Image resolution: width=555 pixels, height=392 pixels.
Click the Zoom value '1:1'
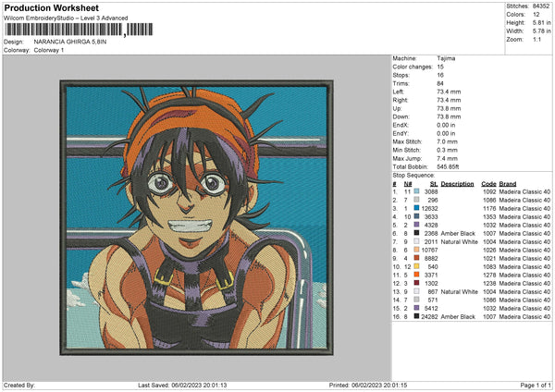pos(536,39)
